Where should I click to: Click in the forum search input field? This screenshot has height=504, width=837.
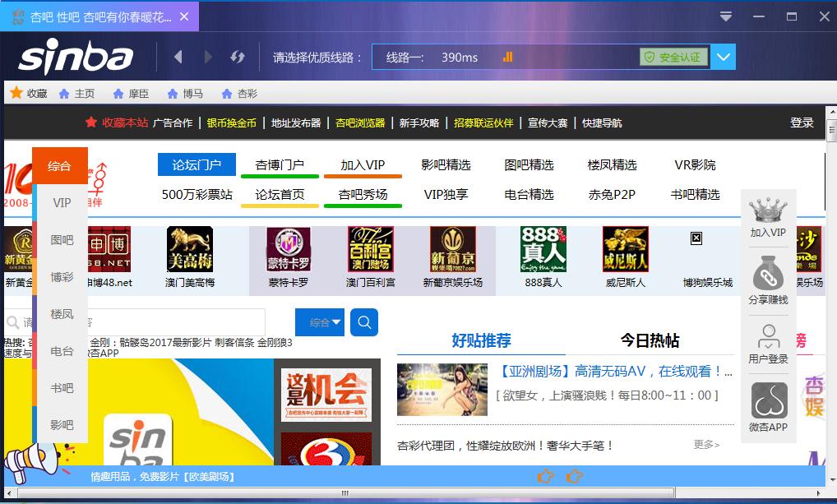pos(135,322)
